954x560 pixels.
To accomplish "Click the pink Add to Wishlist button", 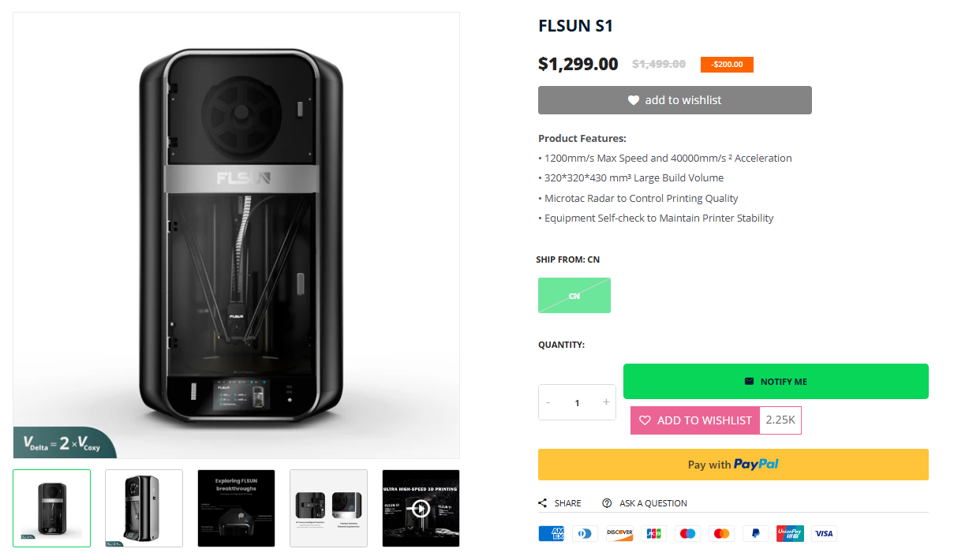I will [x=695, y=420].
